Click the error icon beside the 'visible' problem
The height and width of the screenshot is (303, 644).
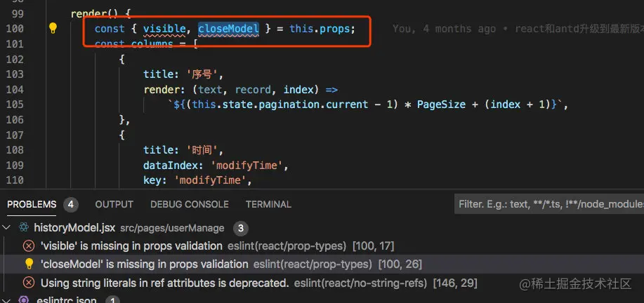(x=29, y=246)
